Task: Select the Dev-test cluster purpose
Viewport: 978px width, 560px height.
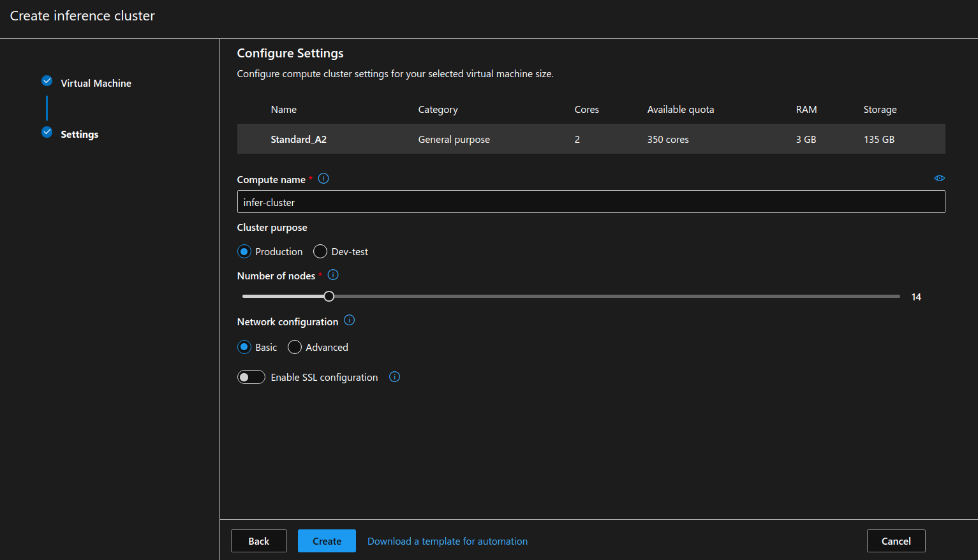Action: (x=320, y=251)
